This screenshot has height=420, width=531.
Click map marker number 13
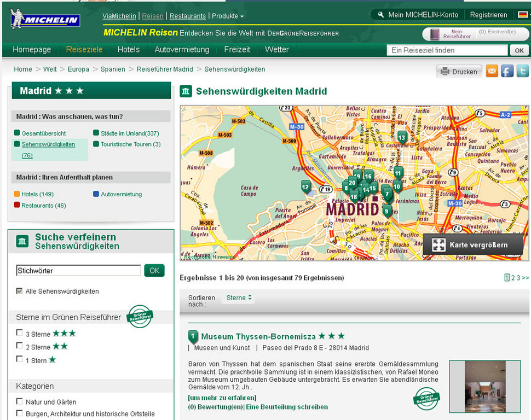[x=402, y=137]
